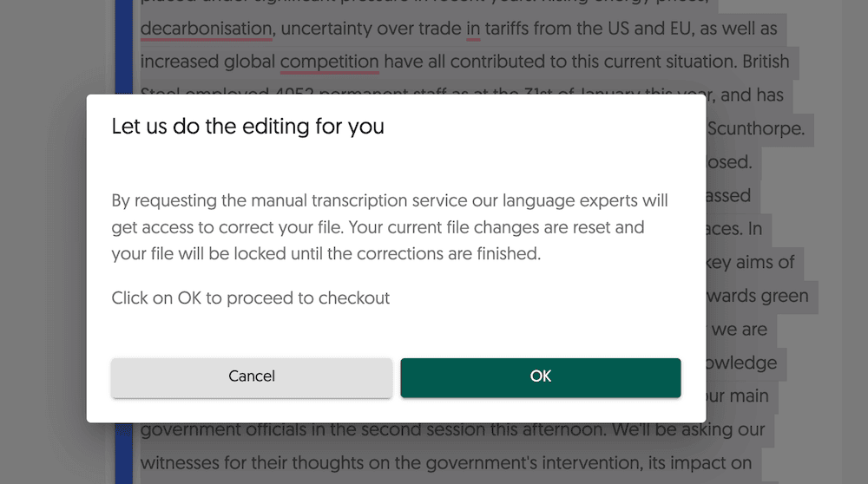Screen dimensions: 868x484
Task: Click the "key aims of" transcript text
Action: coord(750,263)
